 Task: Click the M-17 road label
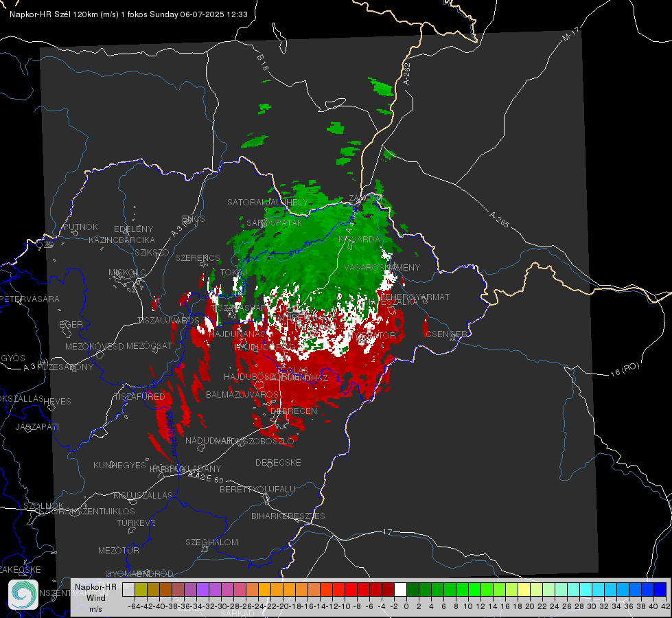click(x=570, y=34)
